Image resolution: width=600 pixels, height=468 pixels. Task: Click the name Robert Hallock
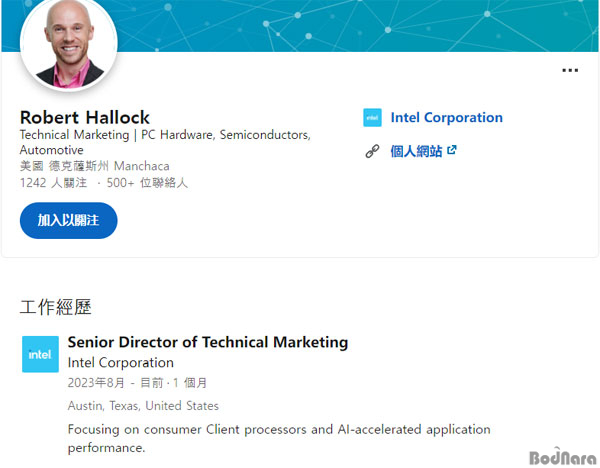pyautogui.click(x=85, y=117)
